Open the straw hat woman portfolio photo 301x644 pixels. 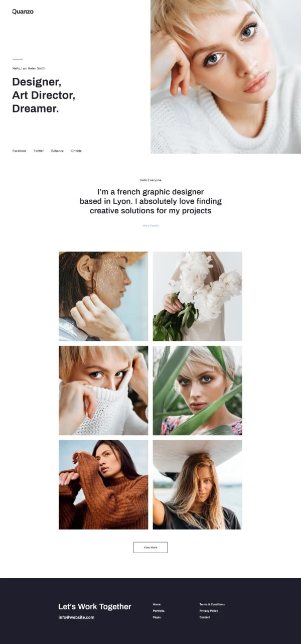click(103, 296)
